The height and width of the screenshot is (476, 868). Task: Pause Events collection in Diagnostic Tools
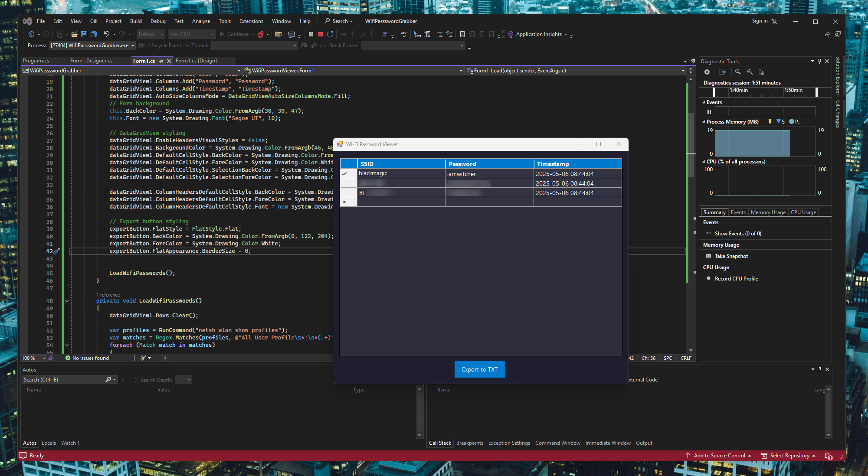pyautogui.click(x=709, y=112)
